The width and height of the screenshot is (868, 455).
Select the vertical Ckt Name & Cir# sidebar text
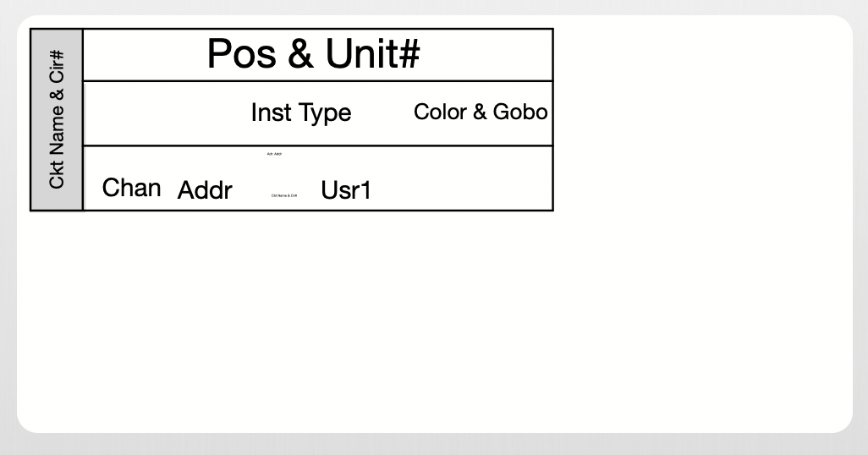(57, 120)
